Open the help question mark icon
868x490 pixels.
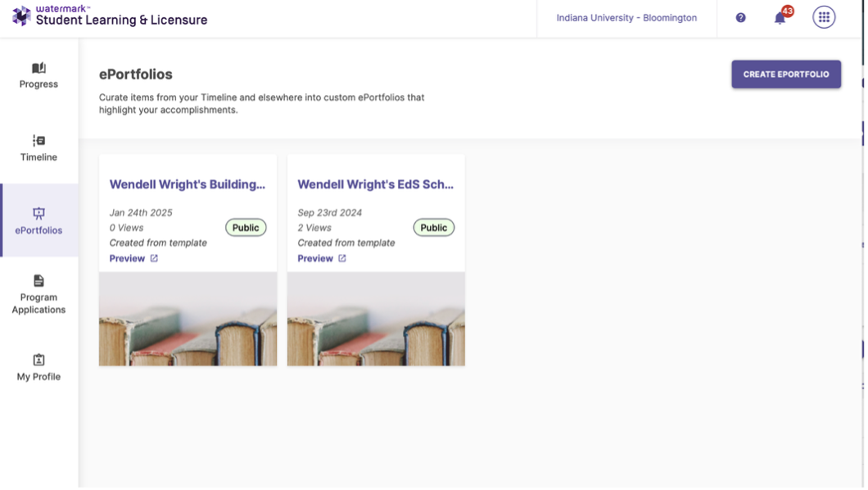740,17
